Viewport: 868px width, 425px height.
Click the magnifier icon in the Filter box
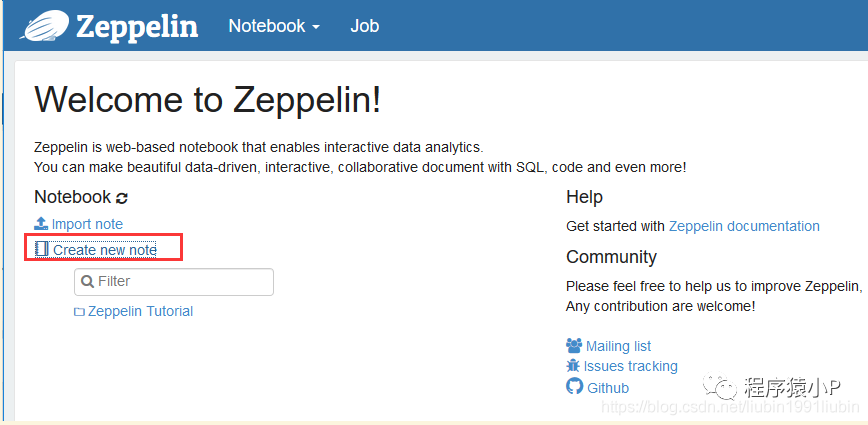tap(87, 281)
